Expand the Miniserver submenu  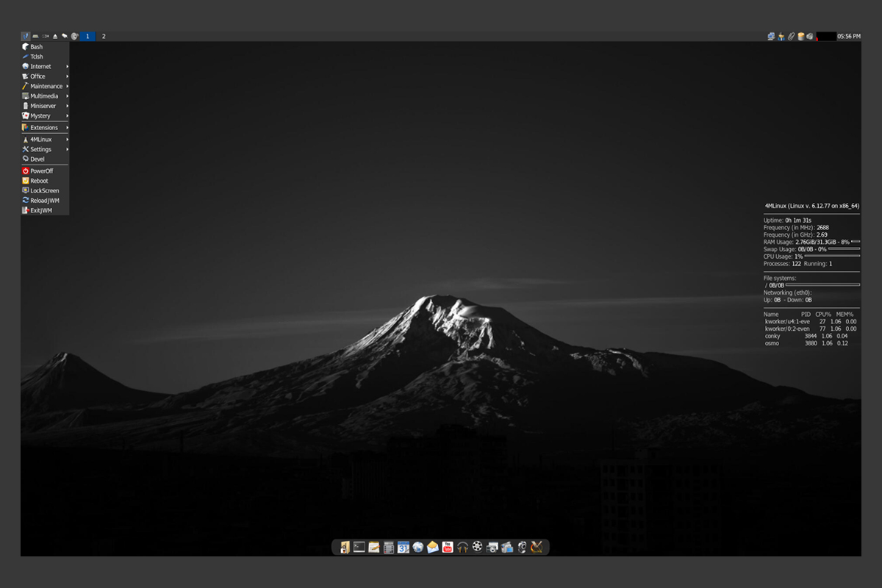(45, 106)
